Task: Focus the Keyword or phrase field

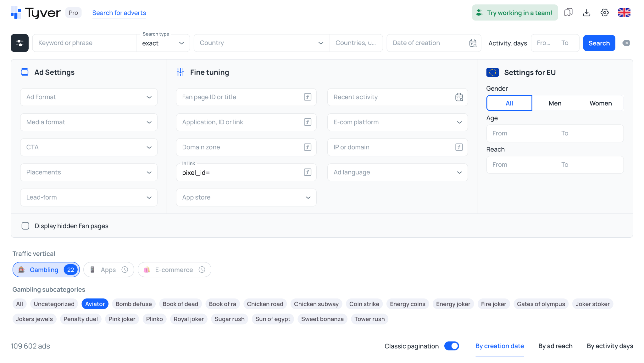Action: point(84,43)
